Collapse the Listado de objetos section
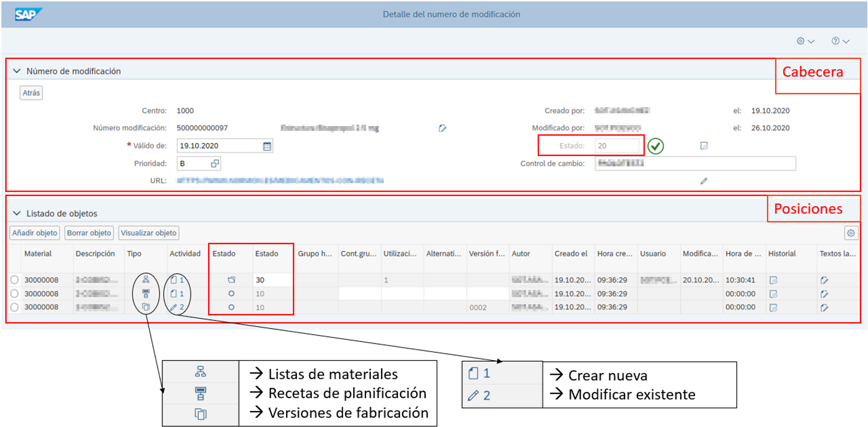The image size is (868, 427). [x=17, y=213]
